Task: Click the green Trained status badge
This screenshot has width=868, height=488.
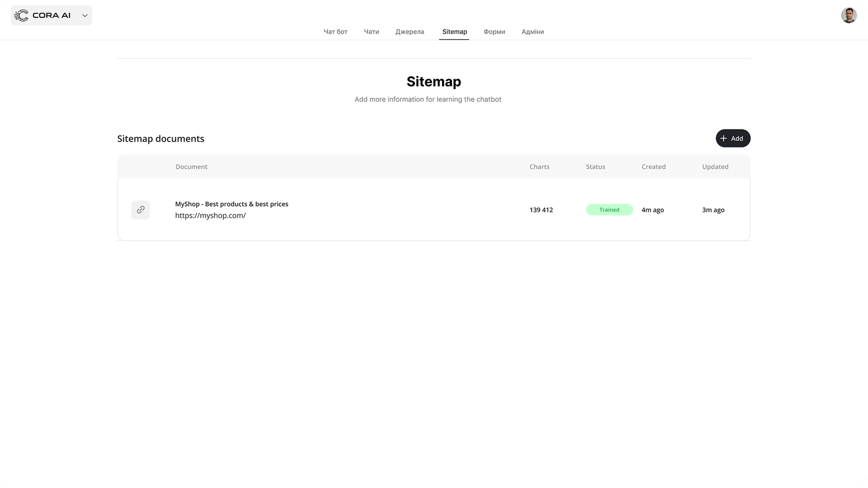Action: [609, 210]
